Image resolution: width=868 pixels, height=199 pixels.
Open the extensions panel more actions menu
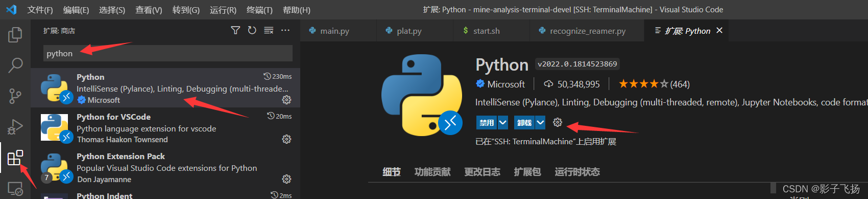coord(285,31)
